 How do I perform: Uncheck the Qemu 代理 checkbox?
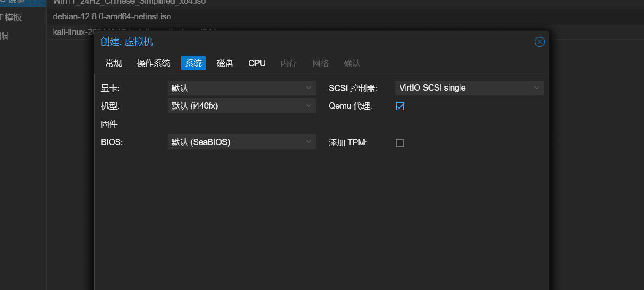[x=400, y=106]
